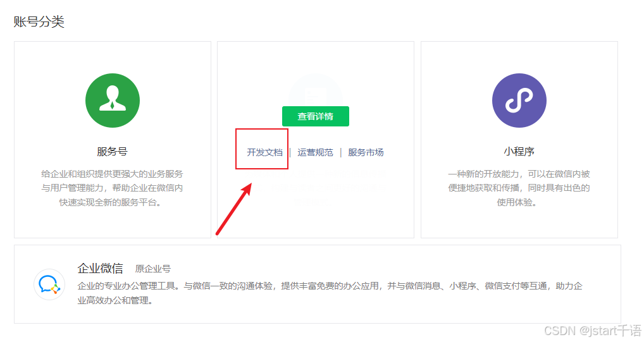The height and width of the screenshot is (342, 644).
Task: Click the 原企业号 label
Action: pyautogui.click(x=153, y=269)
